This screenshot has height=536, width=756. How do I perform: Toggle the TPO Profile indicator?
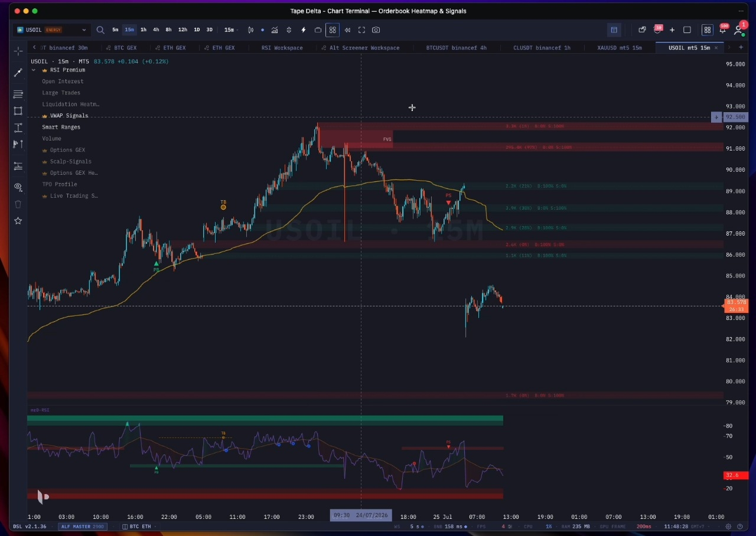(60, 184)
